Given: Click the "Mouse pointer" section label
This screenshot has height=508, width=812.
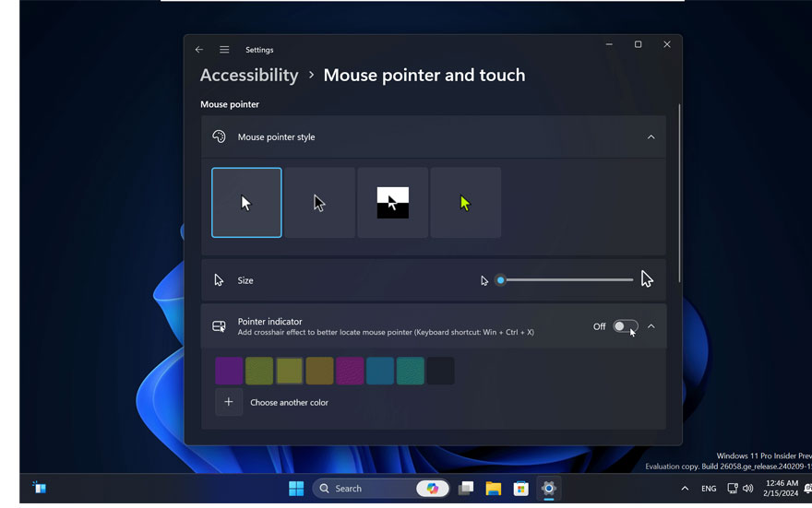Looking at the screenshot, I should tap(230, 104).
